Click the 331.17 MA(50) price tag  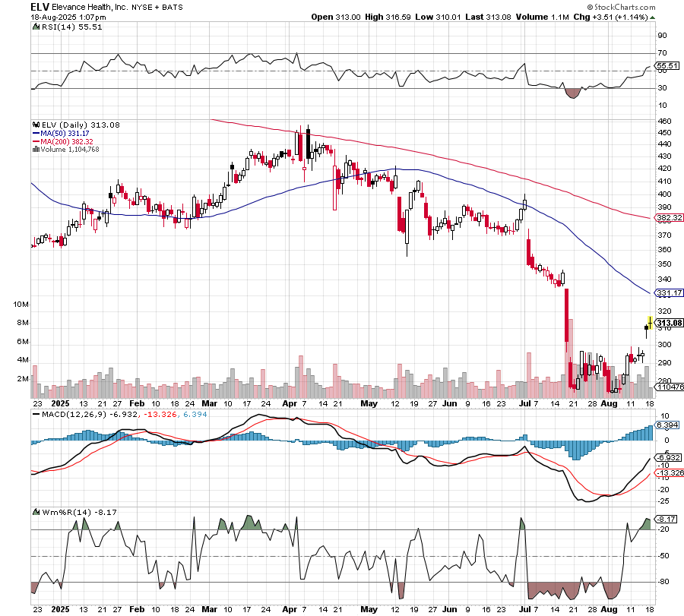[x=669, y=293]
